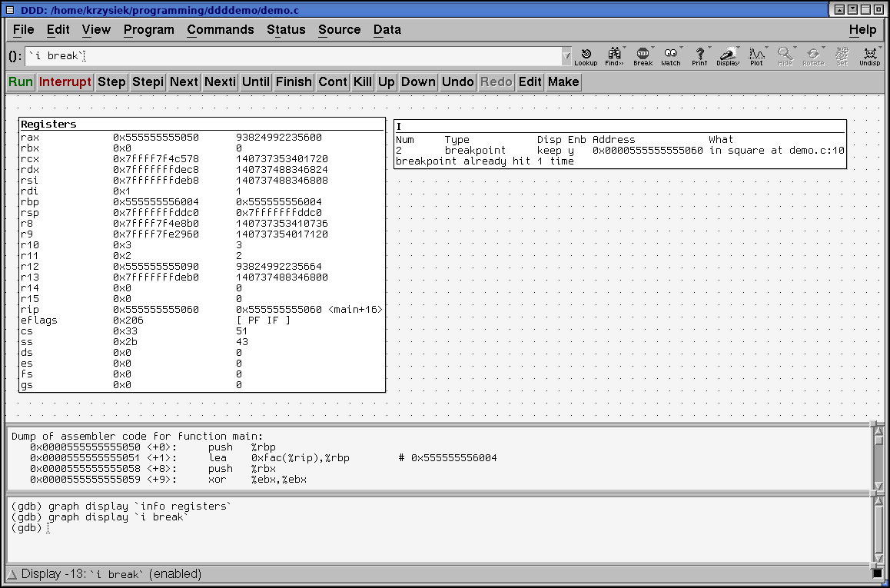This screenshot has width=890, height=588.
Task: Click the status bar triangle indicator
Action: point(12,574)
